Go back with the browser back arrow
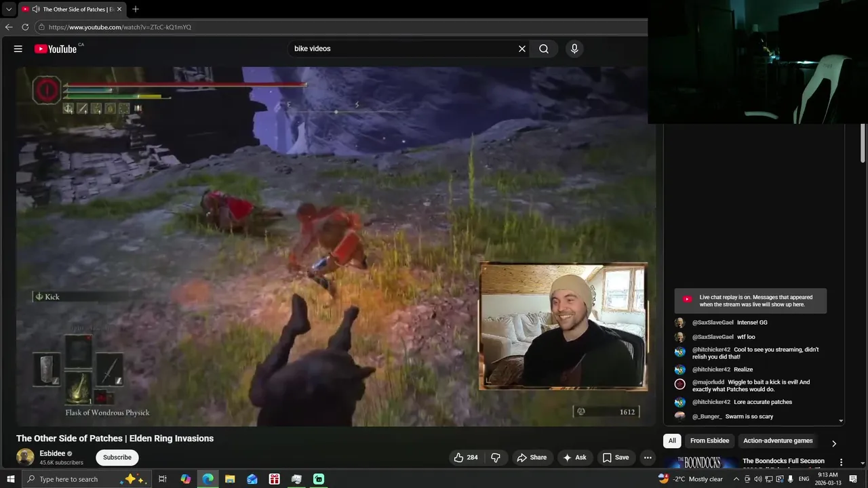 (9, 27)
